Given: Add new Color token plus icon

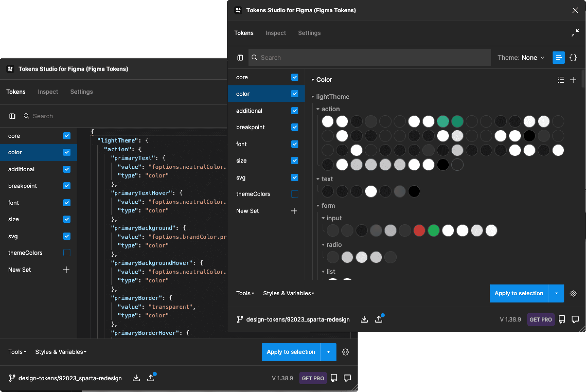Looking at the screenshot, I should [x=573, y=80].
